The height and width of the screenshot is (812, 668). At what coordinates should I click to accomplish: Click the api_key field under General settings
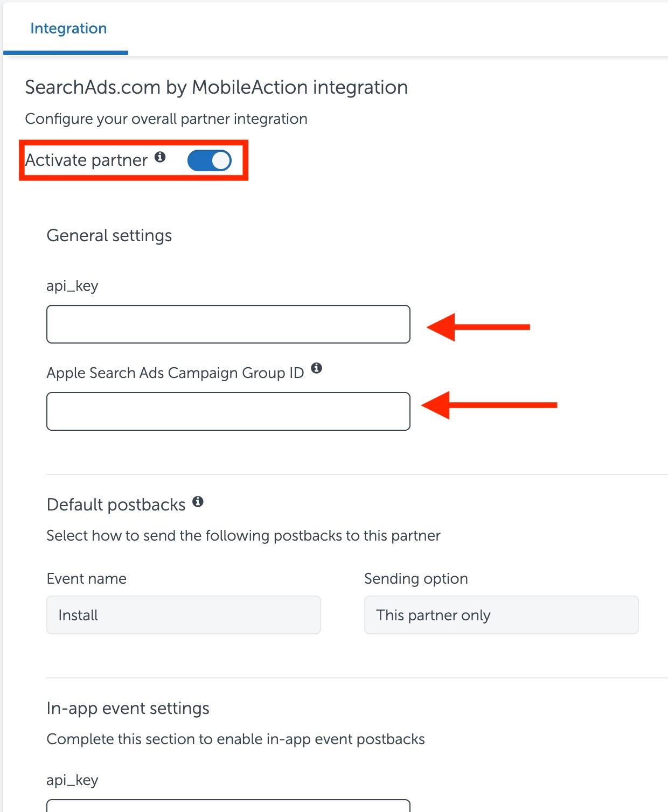click(228, 324)
